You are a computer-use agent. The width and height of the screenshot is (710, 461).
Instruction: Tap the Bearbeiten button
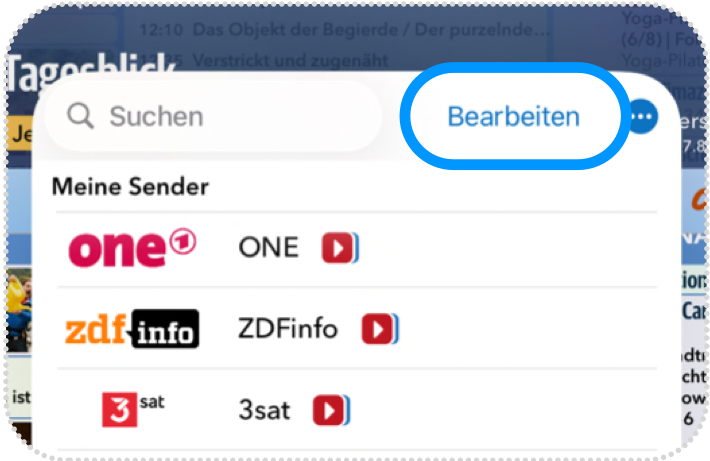[x=513, y=116]
